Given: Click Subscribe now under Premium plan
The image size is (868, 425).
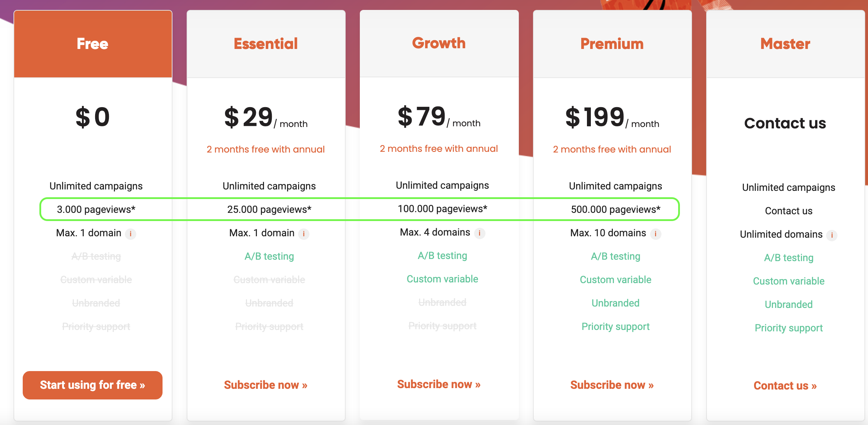Looking at the screenshot, I should pos(612,385).
